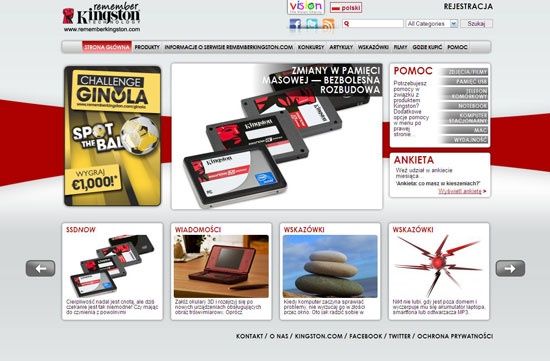This screenshot has width=550, height=361.
Task: Open the Twitter bird icon
Action: point(311,24)
